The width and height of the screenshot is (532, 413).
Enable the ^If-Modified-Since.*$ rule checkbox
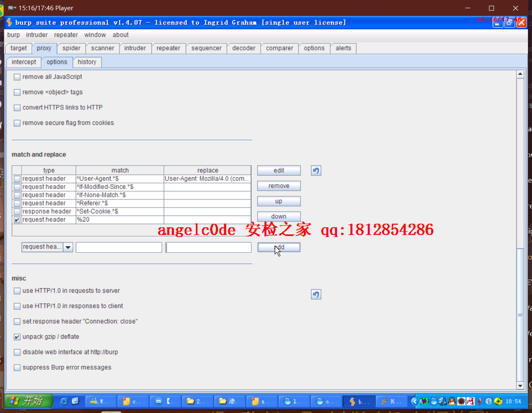(17, 187)
